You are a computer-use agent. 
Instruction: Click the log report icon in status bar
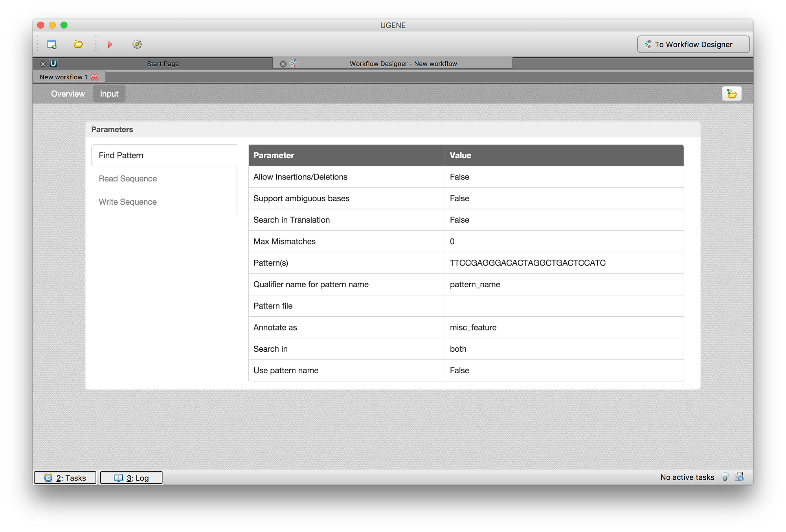tap(739, 477)
